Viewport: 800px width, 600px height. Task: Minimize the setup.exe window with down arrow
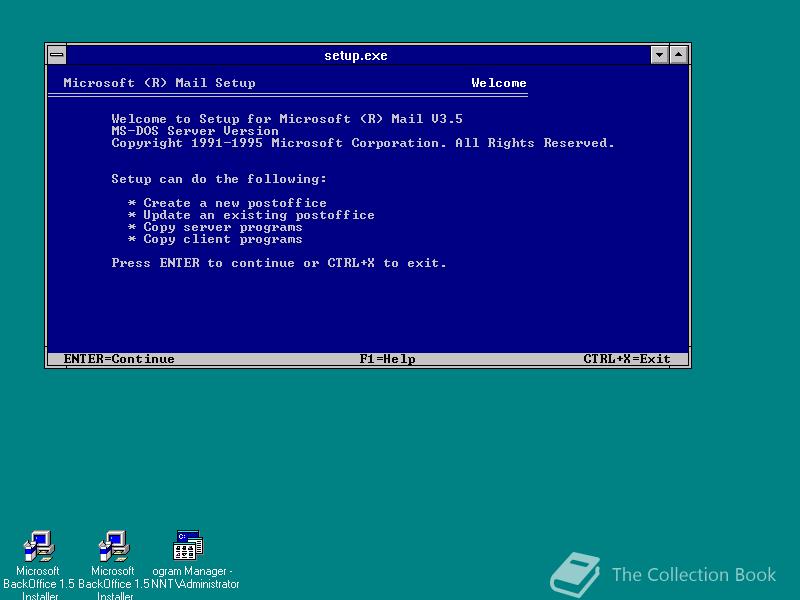[x=660, y=55]
